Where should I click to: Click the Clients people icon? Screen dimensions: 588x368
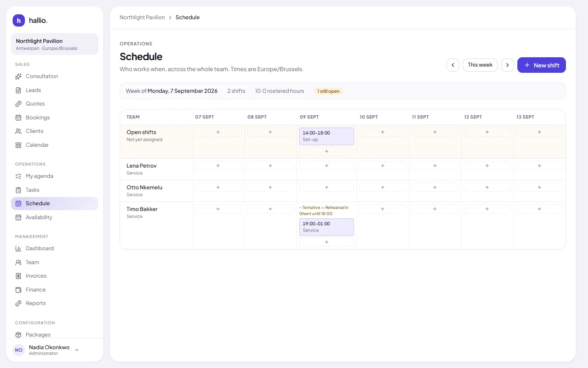(x=18, y=131)
